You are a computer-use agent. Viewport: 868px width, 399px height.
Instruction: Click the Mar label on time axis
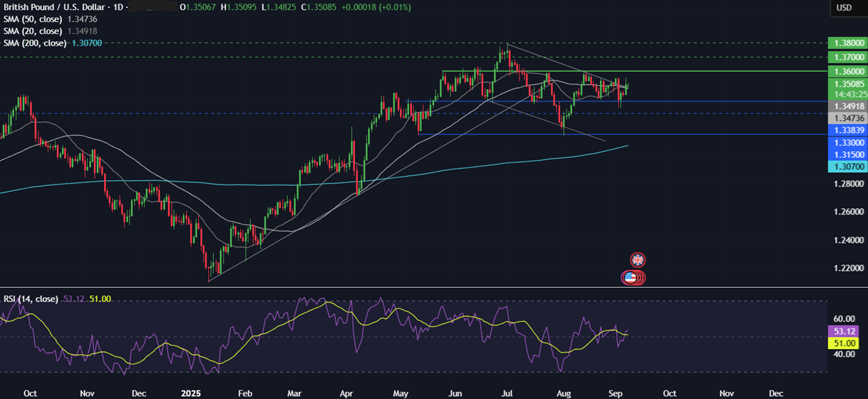[294, 393]
